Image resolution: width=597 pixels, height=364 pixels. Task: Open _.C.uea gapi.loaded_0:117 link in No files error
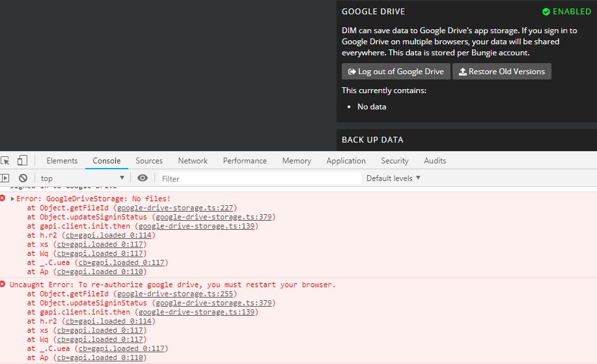(122, 262)
